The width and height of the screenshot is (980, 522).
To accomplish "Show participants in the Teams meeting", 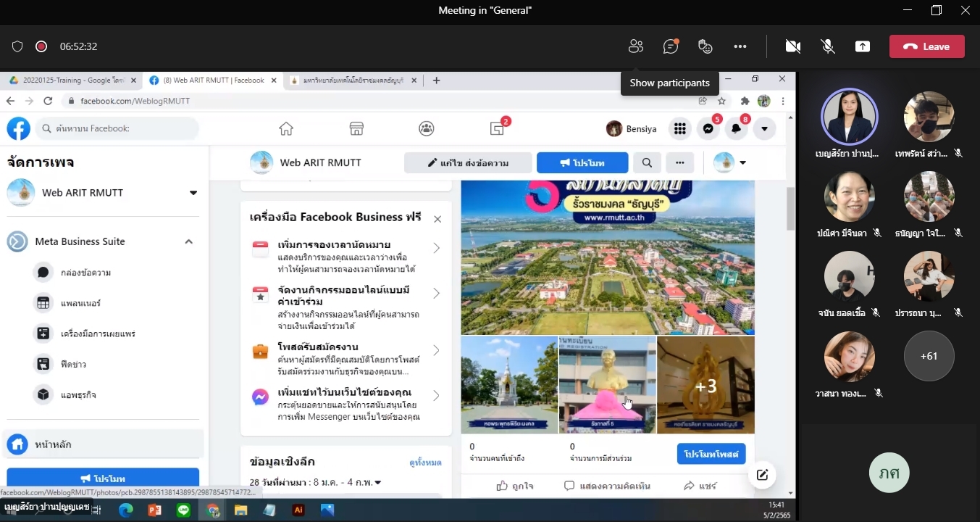I will [x=636, y=46].
